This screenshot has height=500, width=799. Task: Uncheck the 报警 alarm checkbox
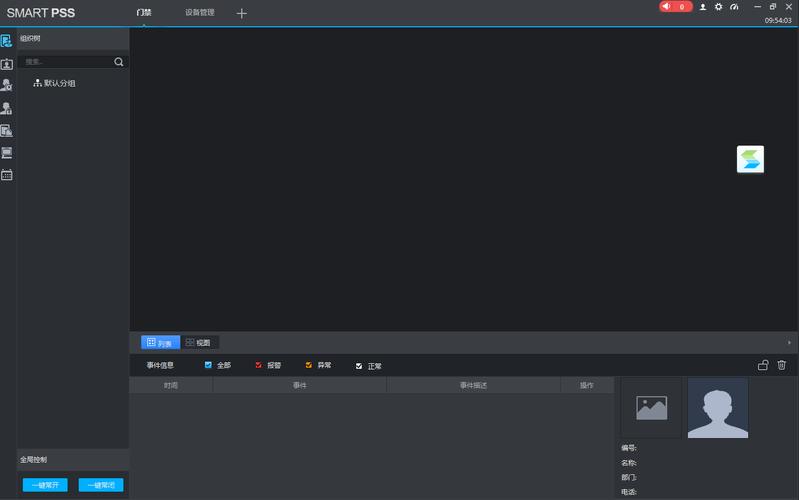click(258, 365)
